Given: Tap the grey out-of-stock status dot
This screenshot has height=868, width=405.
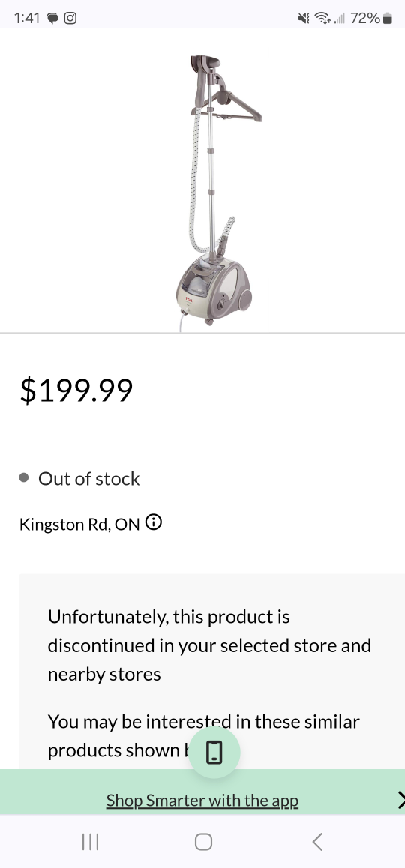Looking at the screenshot, I should pos(24,477).
